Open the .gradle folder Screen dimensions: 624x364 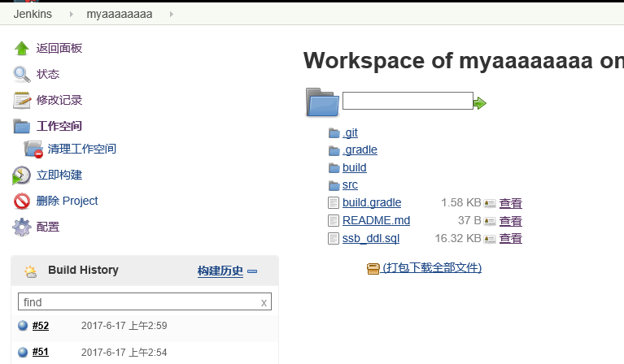[360, 149]
